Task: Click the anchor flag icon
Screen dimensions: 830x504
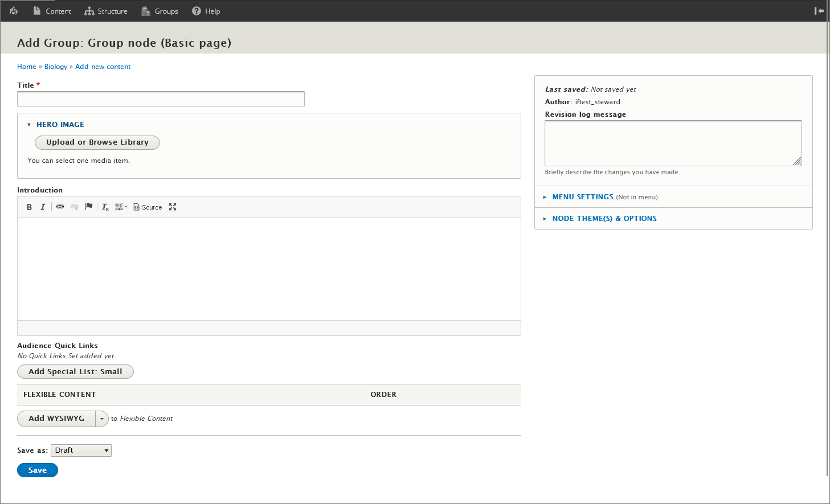Action: [x=89, y=207]
